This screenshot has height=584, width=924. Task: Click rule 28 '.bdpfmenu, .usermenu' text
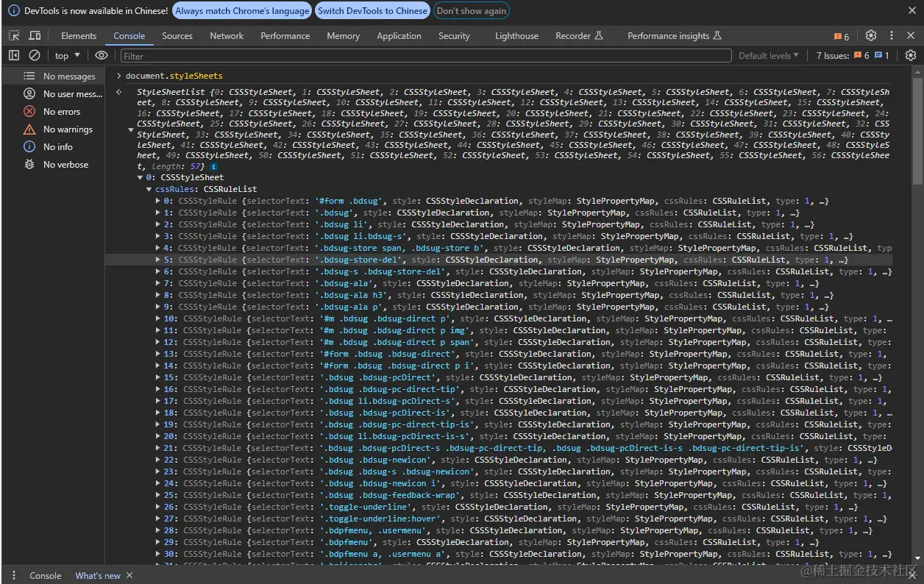(x=376, y=530)
